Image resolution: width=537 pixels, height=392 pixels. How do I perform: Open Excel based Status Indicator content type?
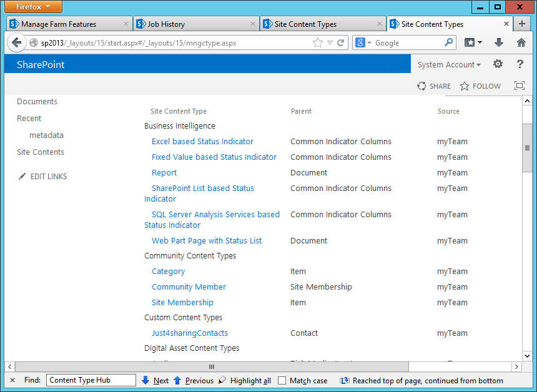point(202,142)
